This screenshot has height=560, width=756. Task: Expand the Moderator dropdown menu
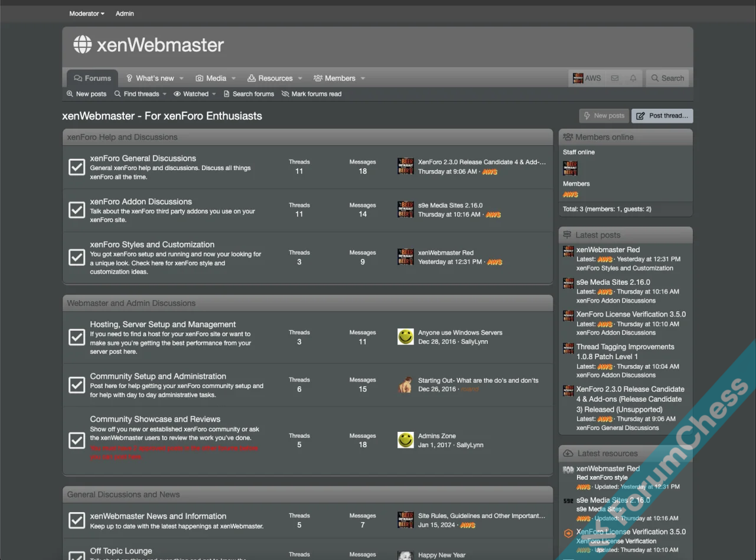pyautogui.click(x=86, y=14)
